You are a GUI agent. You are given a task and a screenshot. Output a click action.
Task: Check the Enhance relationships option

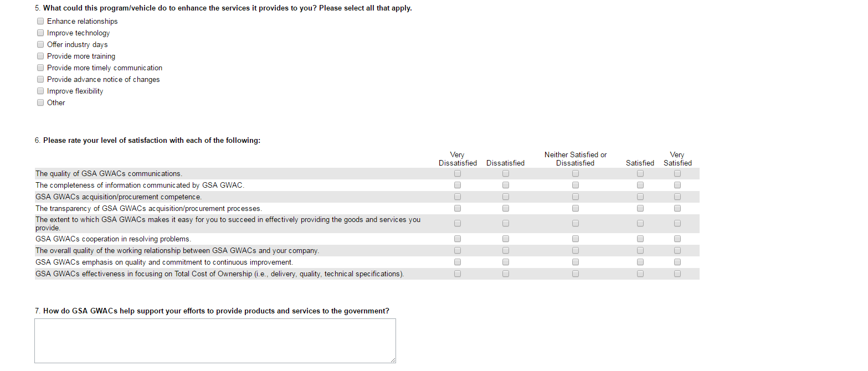pos(40,21)
